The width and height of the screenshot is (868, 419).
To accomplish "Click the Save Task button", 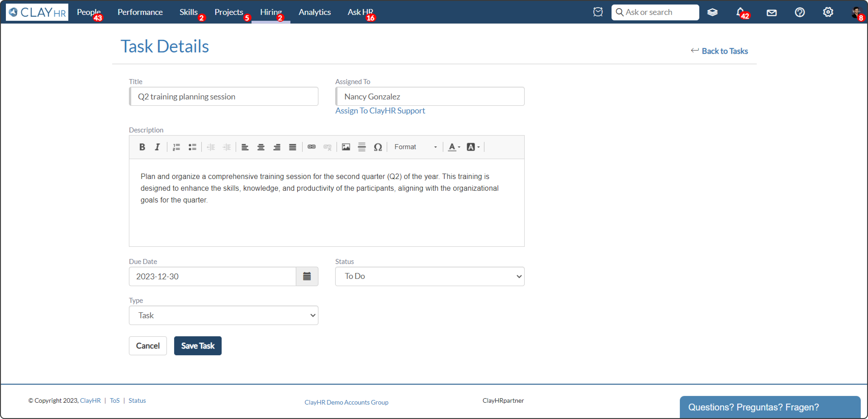I will click(x=198, y=346).
